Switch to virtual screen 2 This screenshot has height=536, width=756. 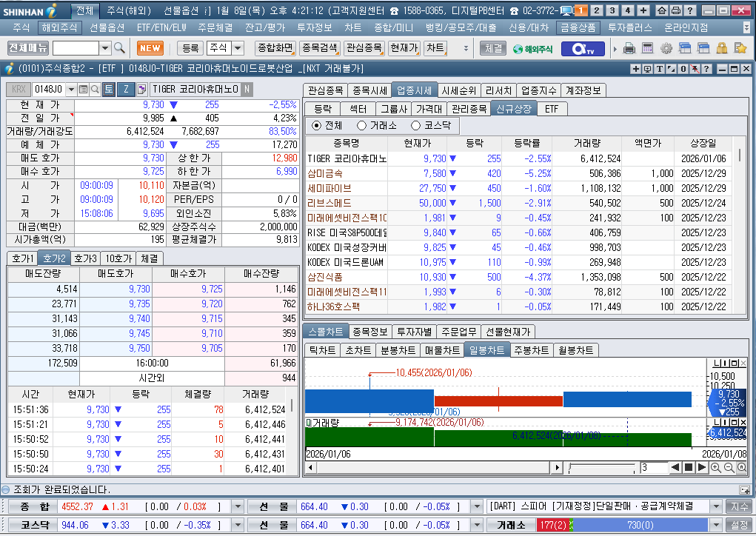tap(596, 10)
